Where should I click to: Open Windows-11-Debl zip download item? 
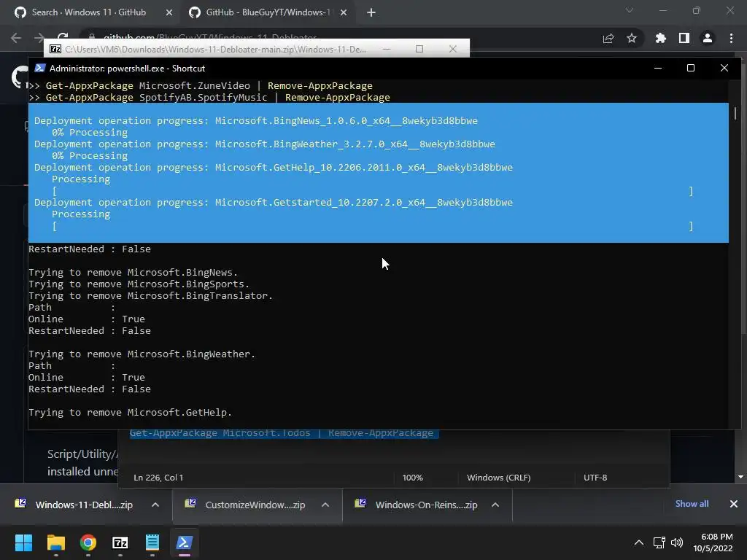(x=75, y=505)
